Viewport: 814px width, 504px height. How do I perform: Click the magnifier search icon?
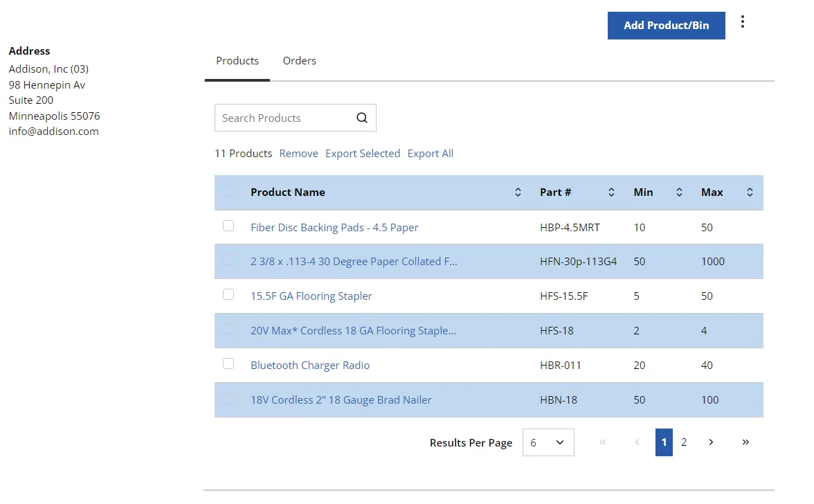(x=362, y=118)
